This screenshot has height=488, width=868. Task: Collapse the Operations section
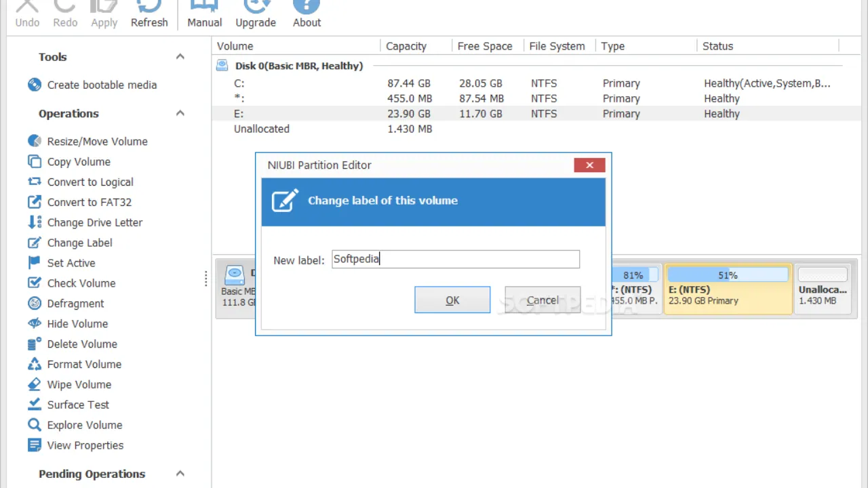click(180, 113)
